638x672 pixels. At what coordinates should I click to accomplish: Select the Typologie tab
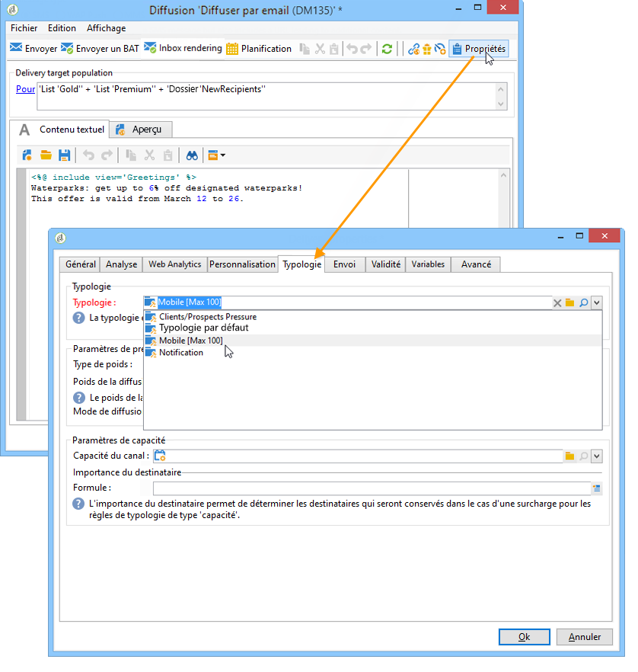click(302, 264)
